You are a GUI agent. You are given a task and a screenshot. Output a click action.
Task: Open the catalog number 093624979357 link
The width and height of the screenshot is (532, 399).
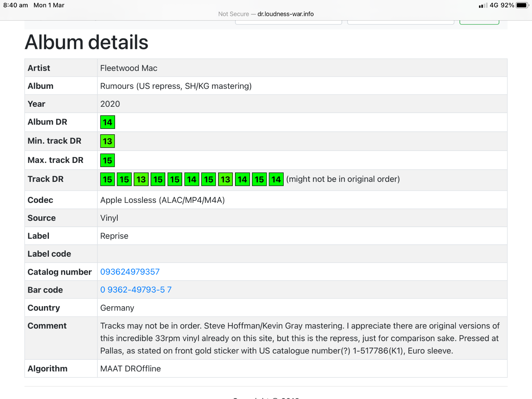click(130, 272)
